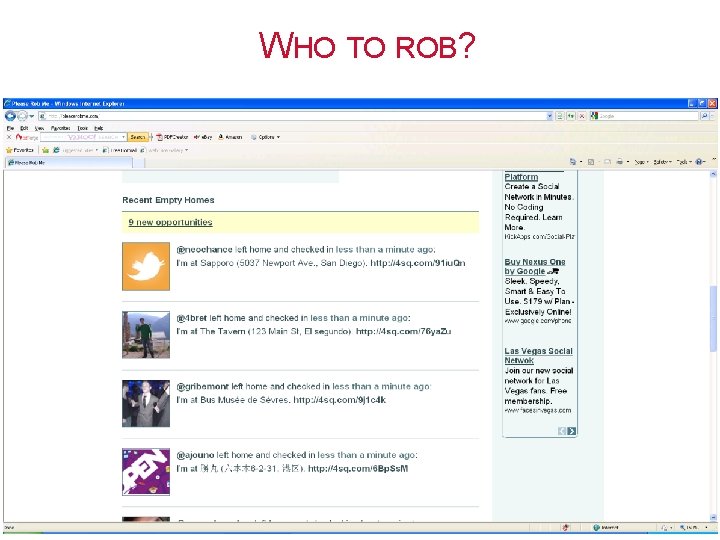The image size is (720, 540).
Task: Click the address bar showing pleaserobme.com
Action: (x=294, y=116)
